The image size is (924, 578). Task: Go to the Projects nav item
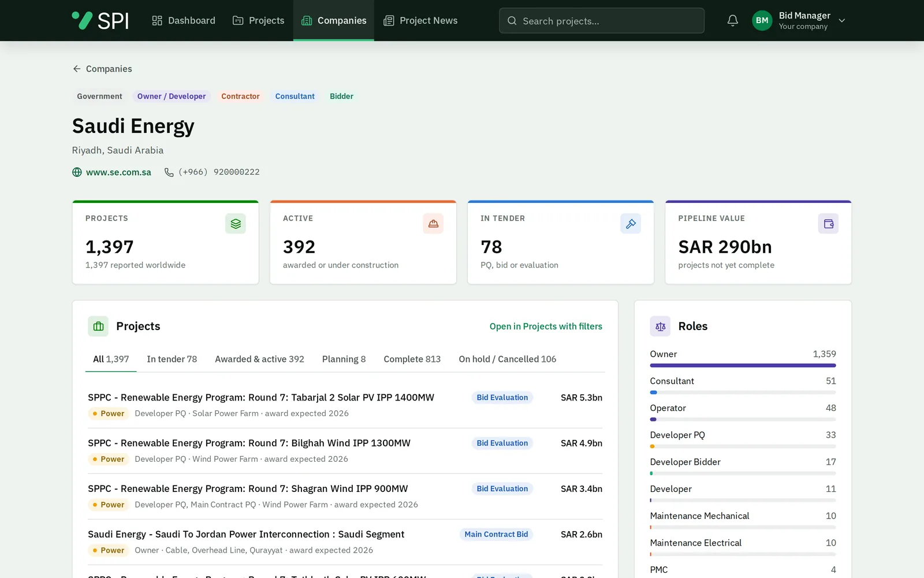click(x=259, y=20)
